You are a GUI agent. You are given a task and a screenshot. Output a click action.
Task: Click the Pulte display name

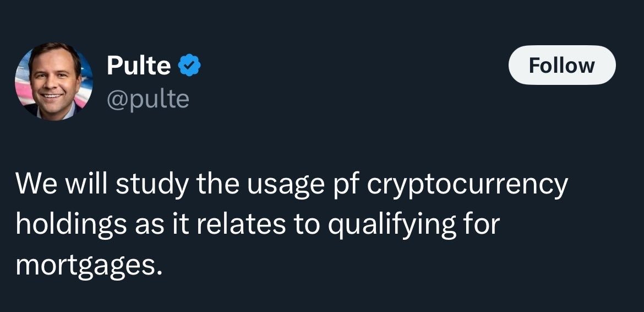coord(139,66)
